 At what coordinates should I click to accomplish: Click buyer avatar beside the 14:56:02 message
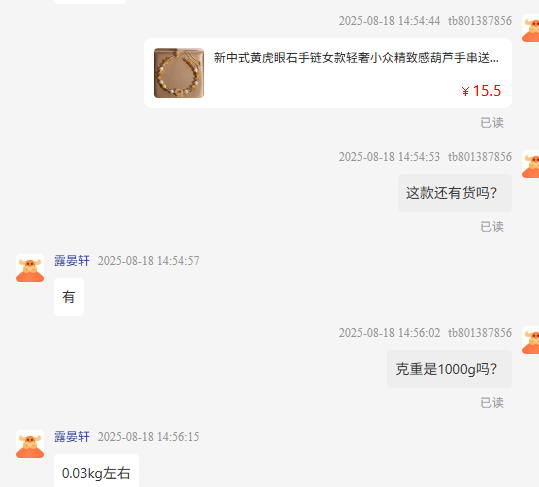530,340
